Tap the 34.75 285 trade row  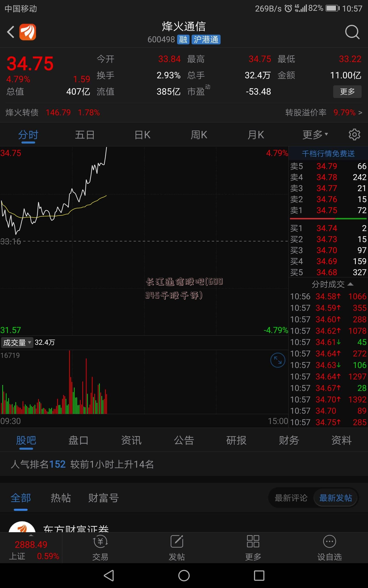pos(328,422)
